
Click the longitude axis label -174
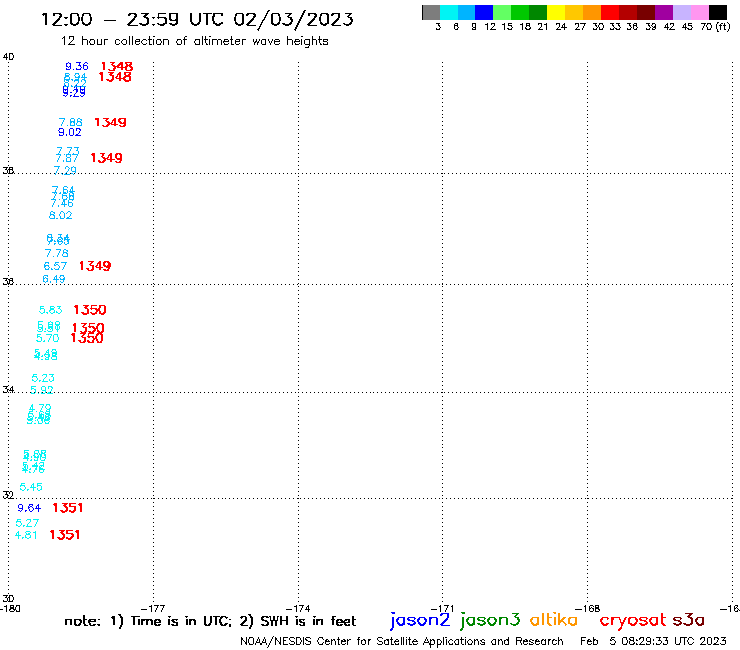coord(298,609)
